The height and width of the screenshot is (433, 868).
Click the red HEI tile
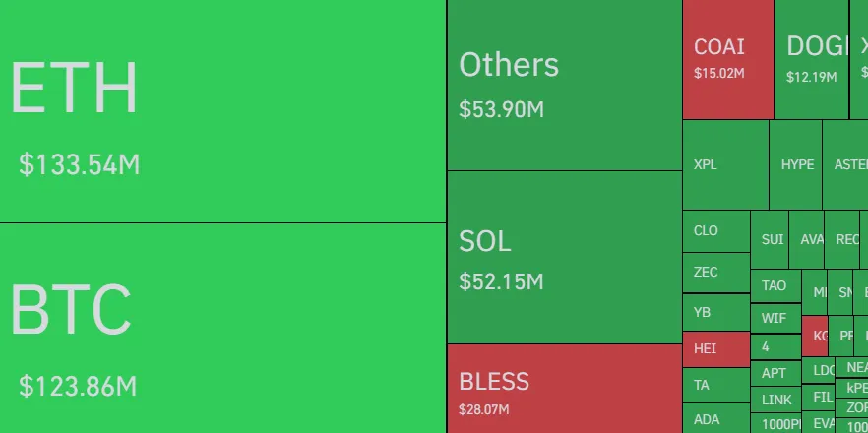coord(715,348)
